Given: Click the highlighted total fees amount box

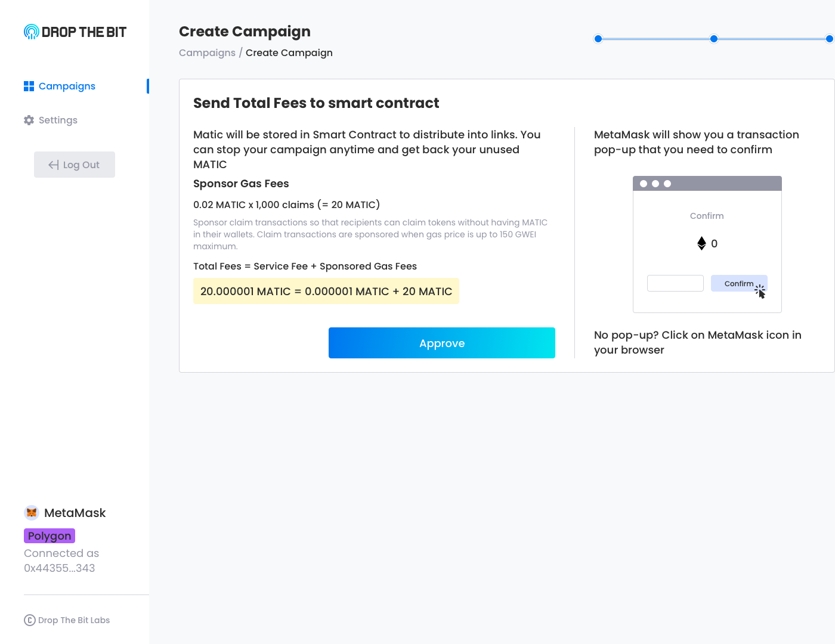Looking at the screenshot, I should 326,292.
